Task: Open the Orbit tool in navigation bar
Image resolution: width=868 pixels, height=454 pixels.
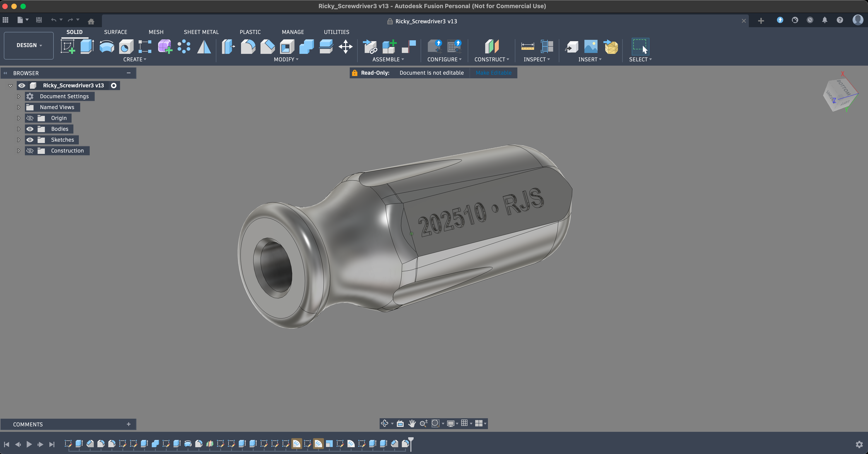Action: click(384, 423)
